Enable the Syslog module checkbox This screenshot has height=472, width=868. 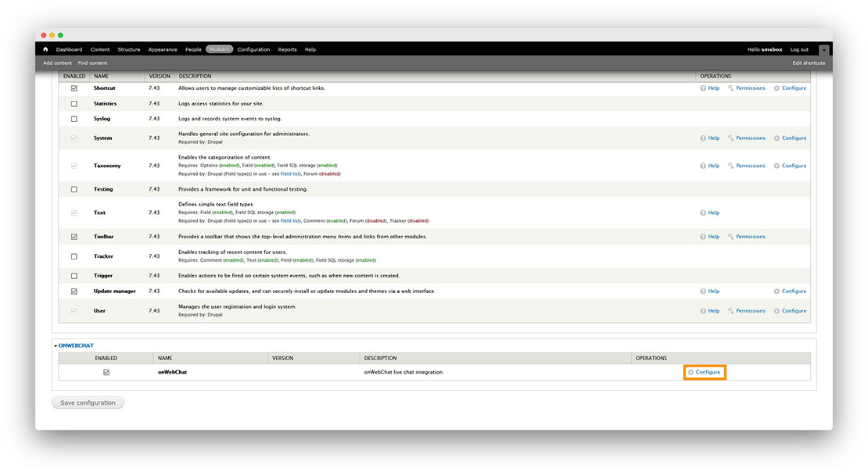point(74,119)
